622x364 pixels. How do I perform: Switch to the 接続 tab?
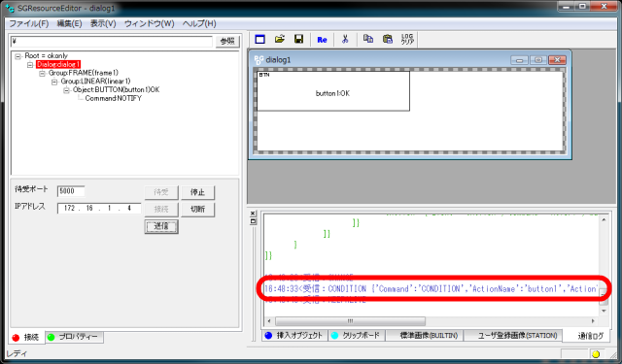(x=26, y=338)
